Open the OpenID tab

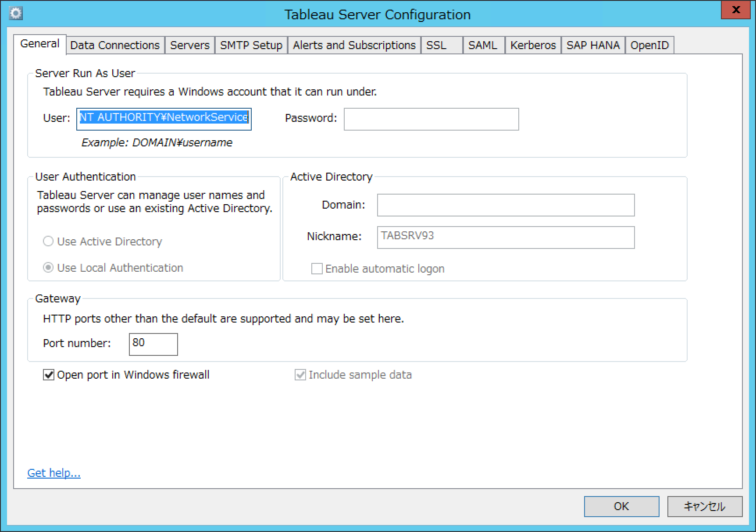[x=649, y=45]
